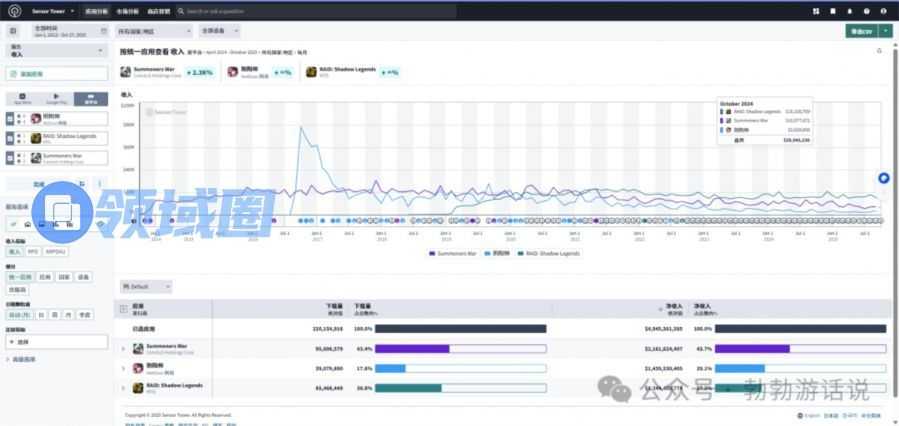Click the Sensor Tower logo icon

[14, 11]
